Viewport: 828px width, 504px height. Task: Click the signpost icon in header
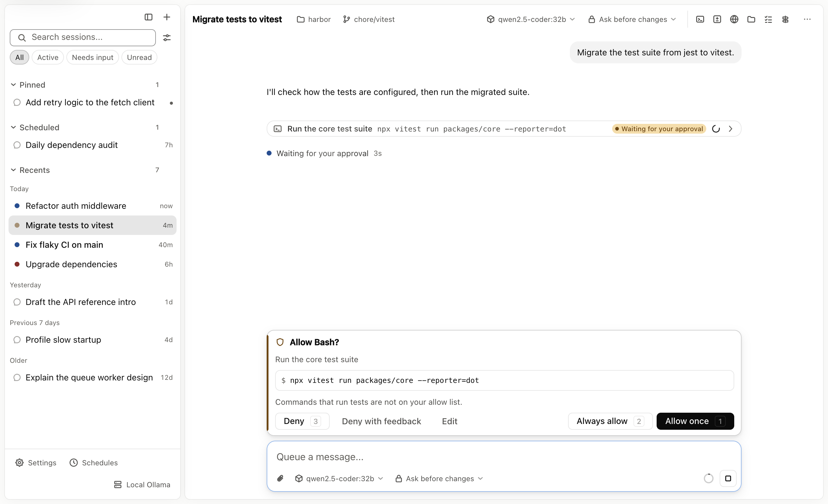click(x=785, y=19)
